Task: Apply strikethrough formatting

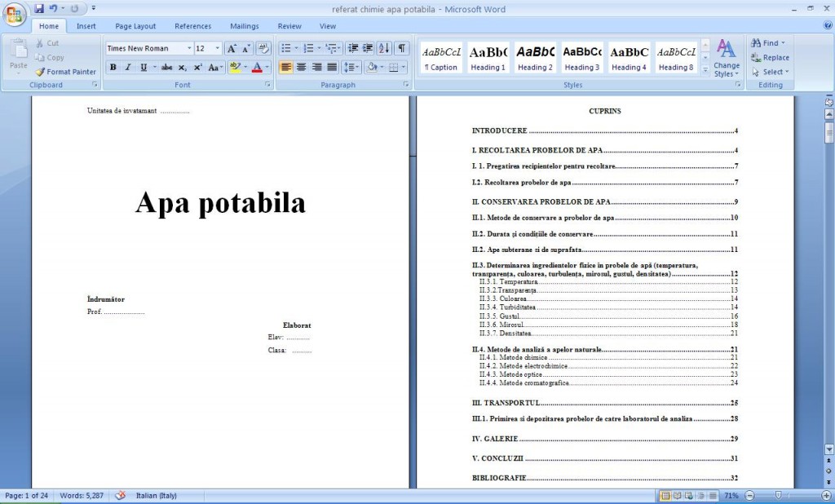Action: pos(166,68)
